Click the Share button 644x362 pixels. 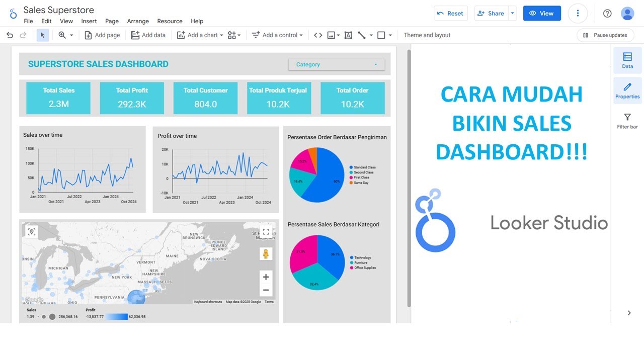point(491,14)
